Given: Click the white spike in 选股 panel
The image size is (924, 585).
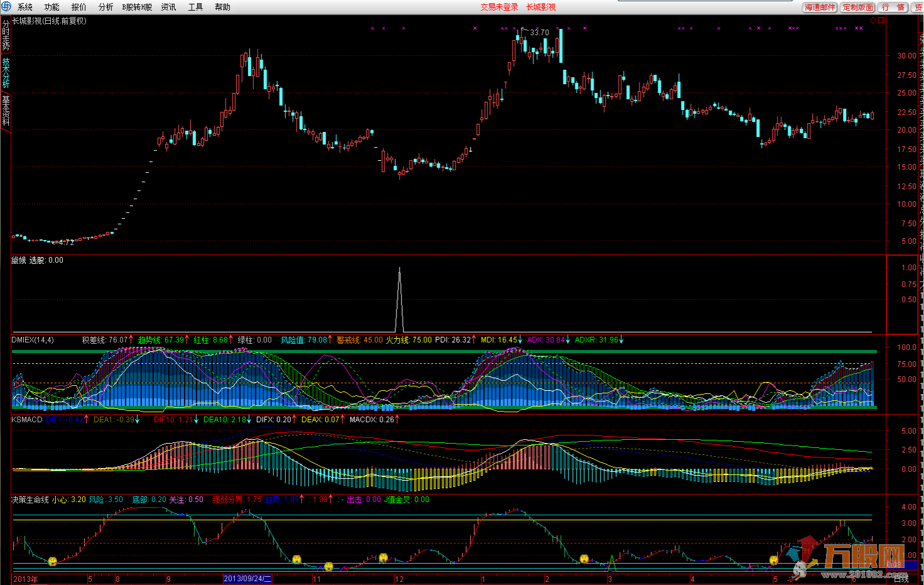Looking at the screenshot, I should point(399,298).
